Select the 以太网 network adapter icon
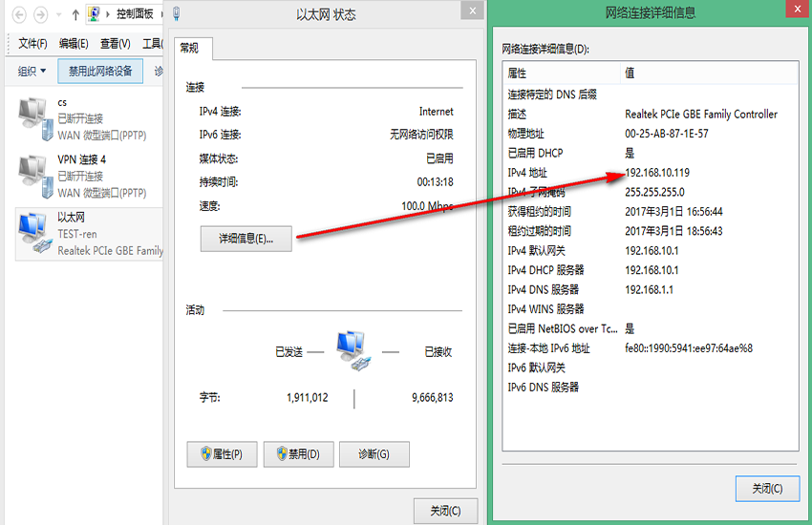This screenshot has width=812, height=525. (32, 233)
